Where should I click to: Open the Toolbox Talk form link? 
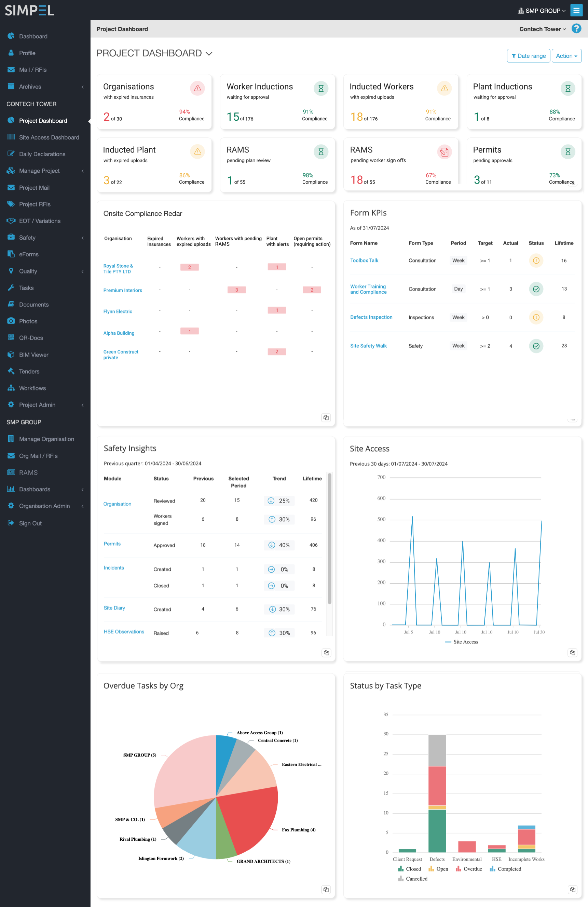(364, 260)
